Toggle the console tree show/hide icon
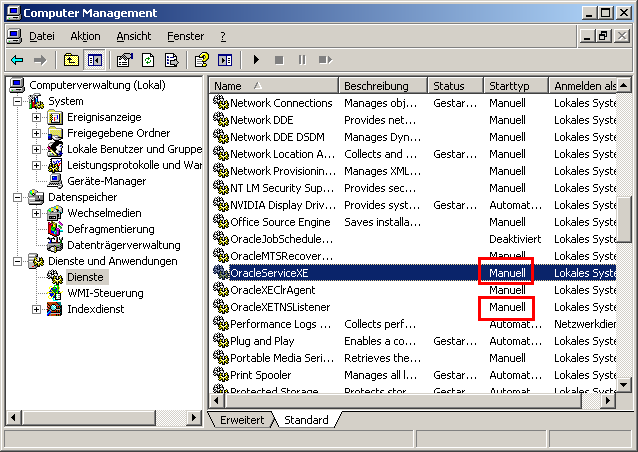Image resolution: width=638 pixels, height=452 pixels. point(95,60)
